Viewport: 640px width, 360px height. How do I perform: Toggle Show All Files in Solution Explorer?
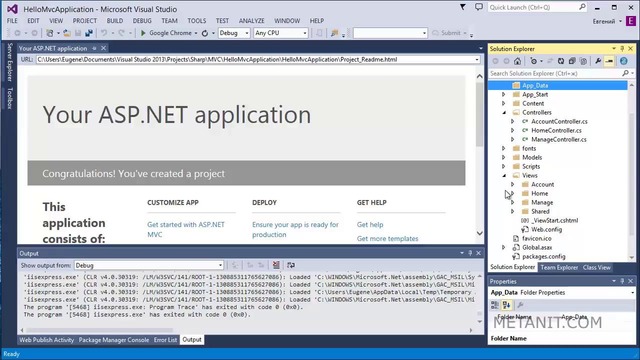pos(583,61)
